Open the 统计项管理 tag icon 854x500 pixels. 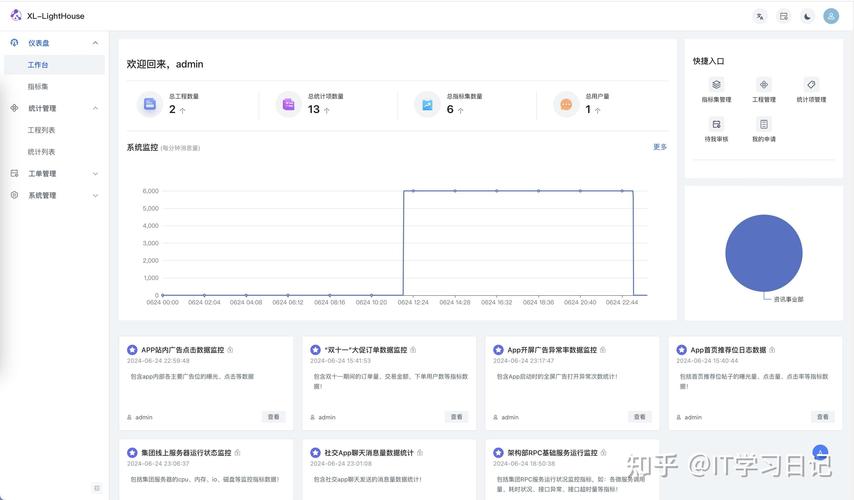pos(811,84)
